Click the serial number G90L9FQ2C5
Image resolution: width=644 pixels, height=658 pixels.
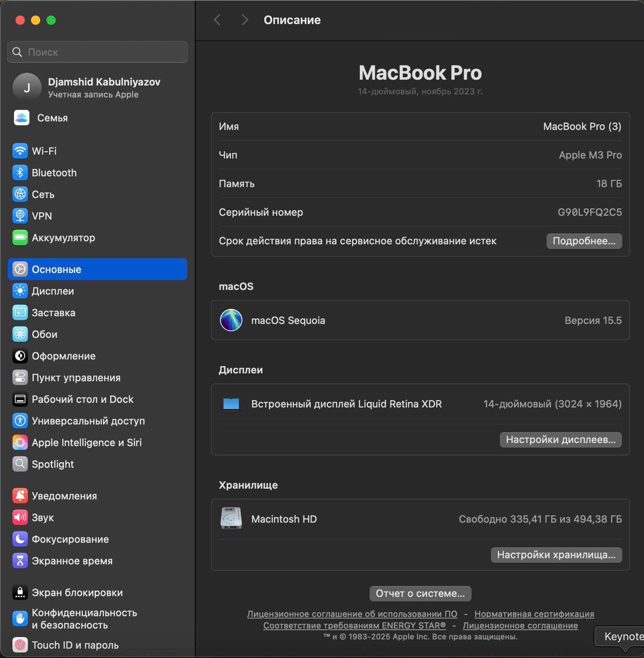(590, 212)
